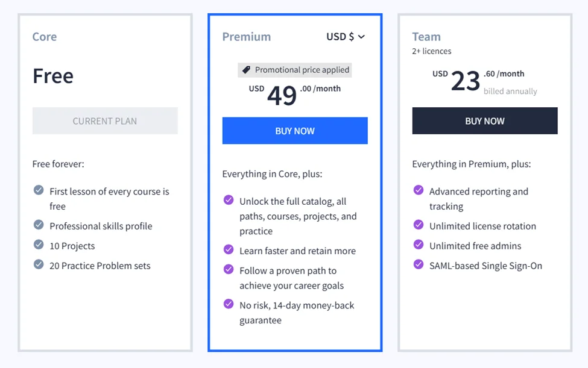This screenshot has height=368, width=588.
Task: Click purple checkmark beside Learn faster
Action: point(229,249)
